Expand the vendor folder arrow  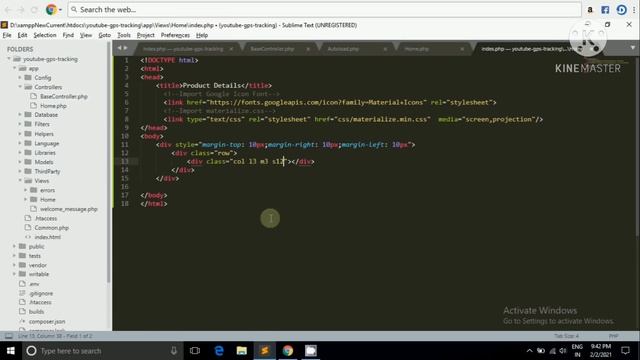tap(14, 265)
